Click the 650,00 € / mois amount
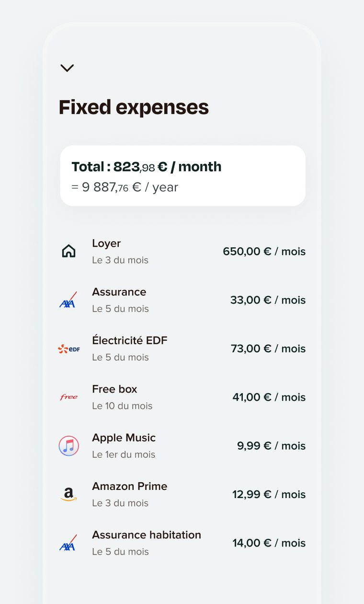This screenshot has height=604, width=364. pos(264,252)
